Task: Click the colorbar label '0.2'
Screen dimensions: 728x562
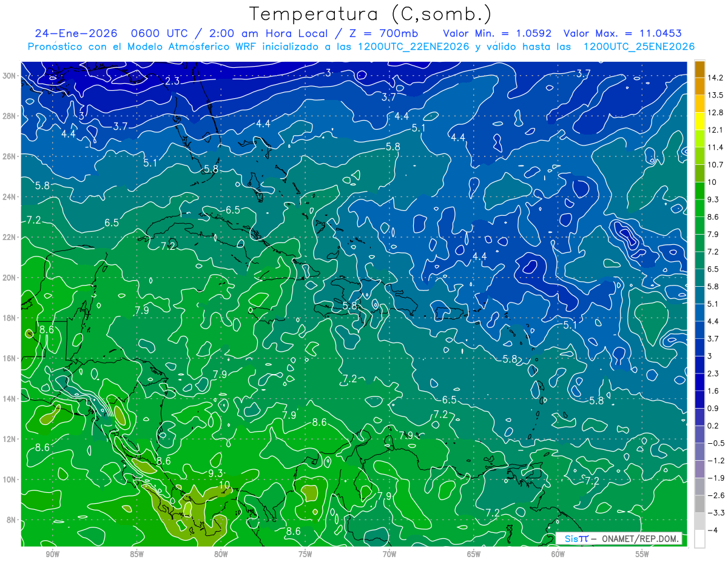Action: 713,426
